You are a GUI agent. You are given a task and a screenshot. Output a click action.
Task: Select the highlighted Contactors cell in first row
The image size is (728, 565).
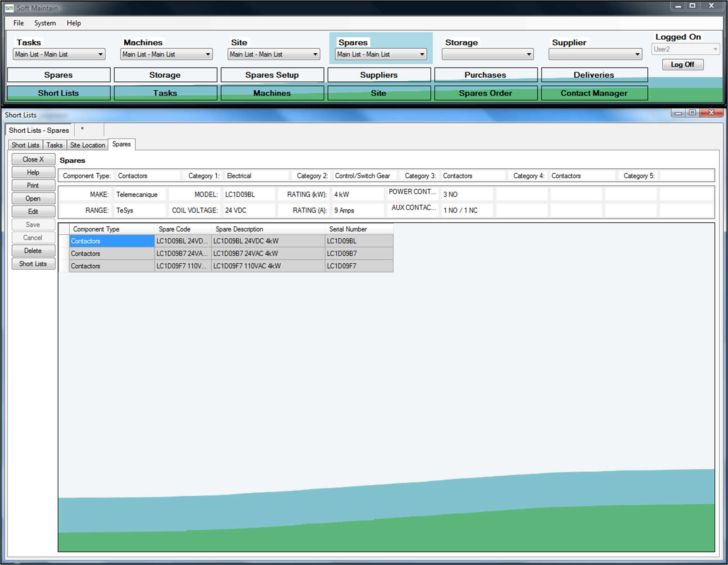click(112, 241)
